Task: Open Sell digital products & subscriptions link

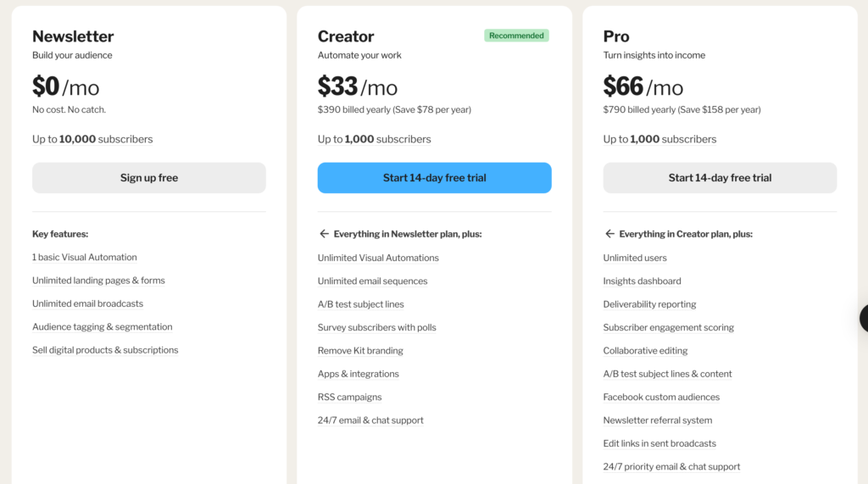Action: pos(105,350)
